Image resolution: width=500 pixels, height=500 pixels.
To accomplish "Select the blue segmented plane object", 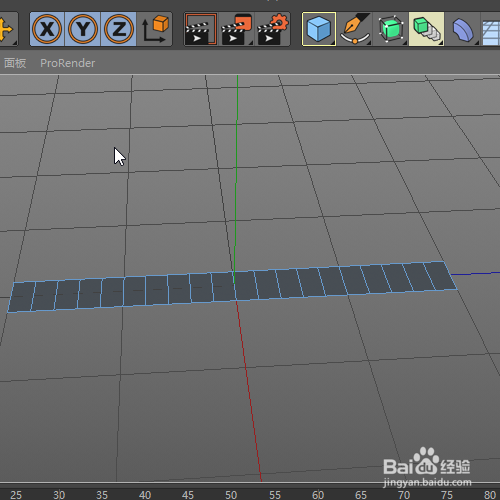I will (232, 287).
